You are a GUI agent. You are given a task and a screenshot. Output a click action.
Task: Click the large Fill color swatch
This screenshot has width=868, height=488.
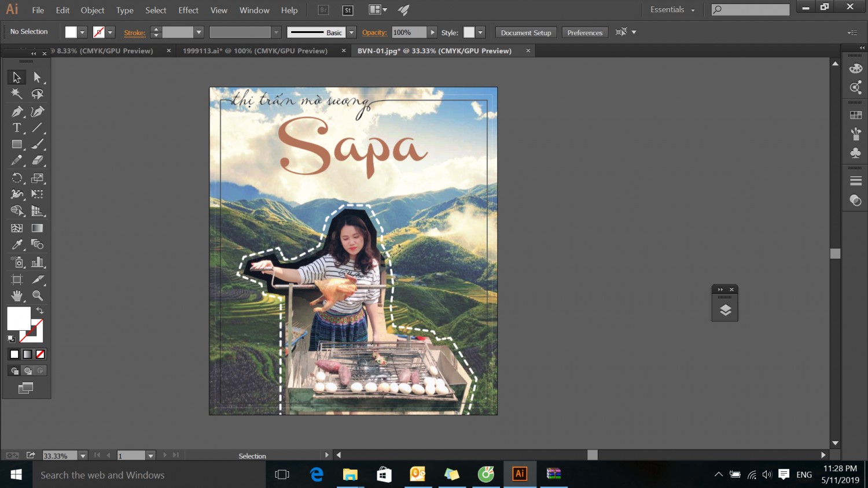(x=19, y=318)
